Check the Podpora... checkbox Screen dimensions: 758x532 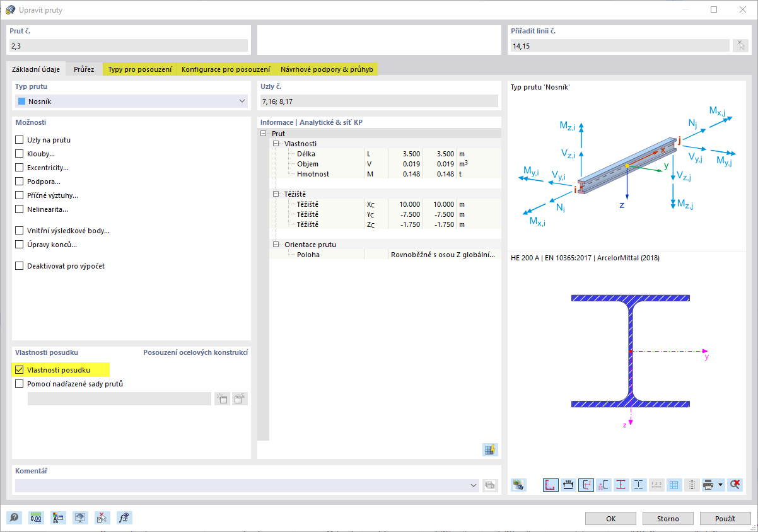19,182
